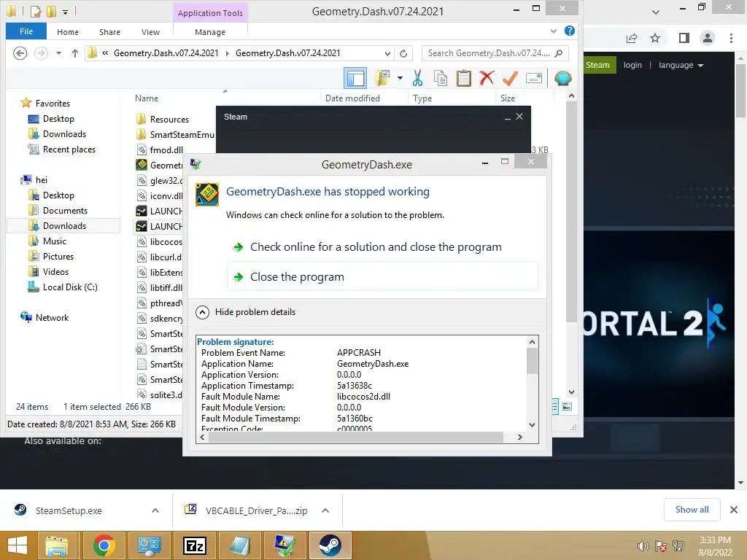Open the Manage ribbon tab

[x=210, y=32]
